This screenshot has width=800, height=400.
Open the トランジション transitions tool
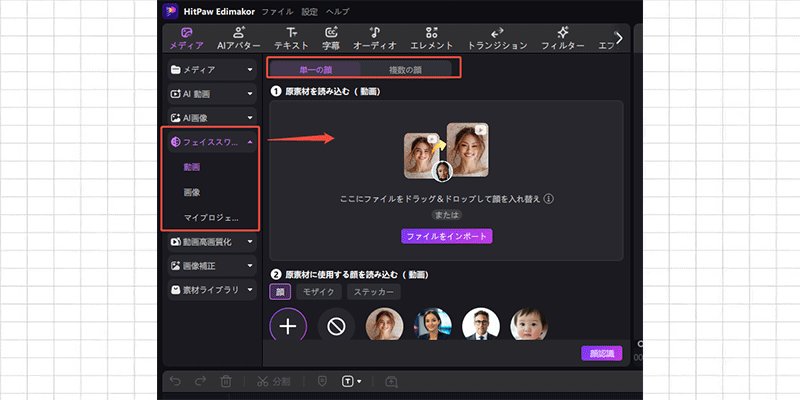point(497,39)
